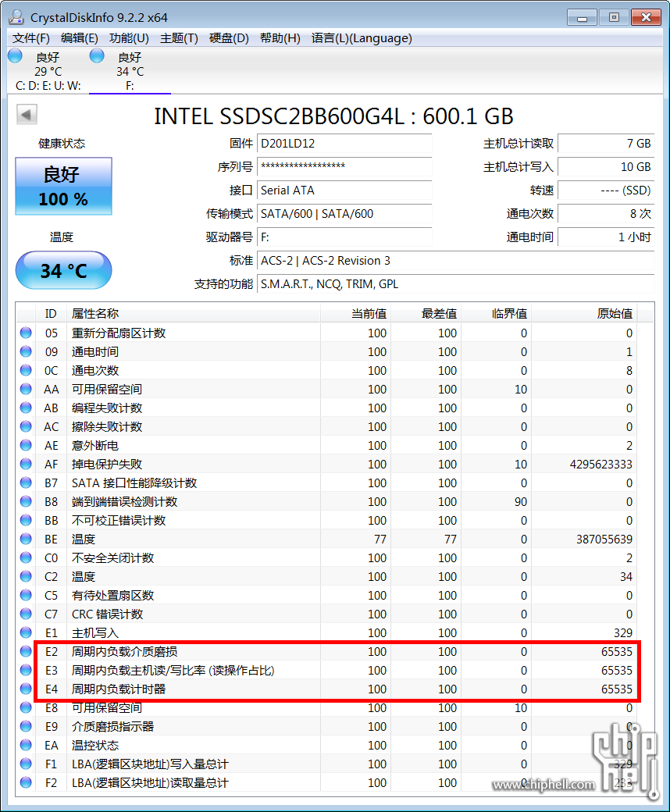The image size is (670, 812).
Task: Select the 介质磨损指示器 row
Action: (x=326, y=726)
